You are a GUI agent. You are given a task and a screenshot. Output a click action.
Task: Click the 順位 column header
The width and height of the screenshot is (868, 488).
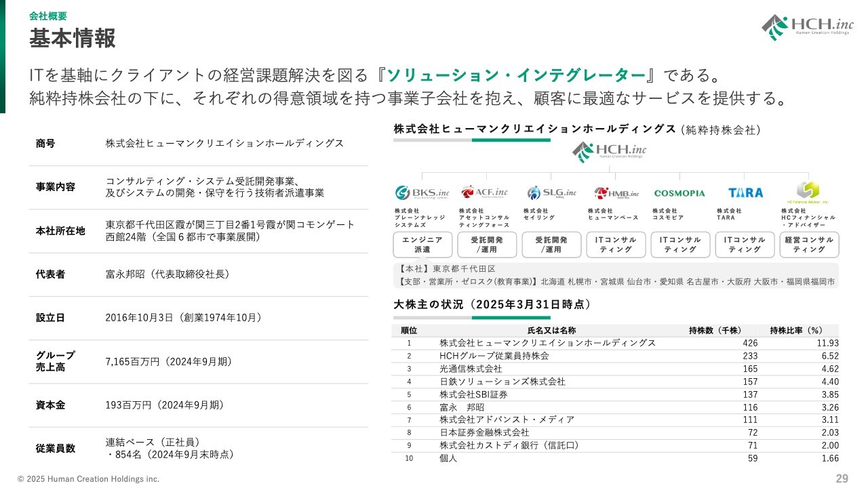(x=409, y=331)
